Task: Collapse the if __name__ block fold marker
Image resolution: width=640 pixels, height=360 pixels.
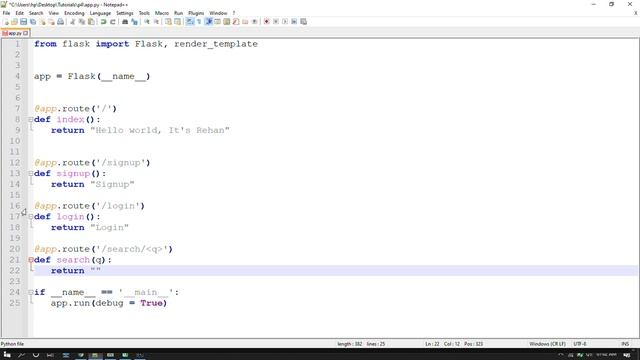Action: (31, 292)
